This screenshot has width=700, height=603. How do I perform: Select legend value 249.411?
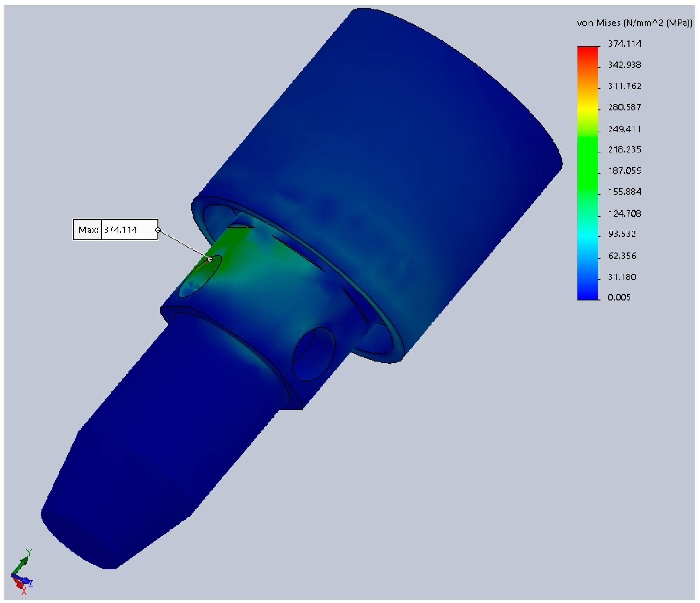tap(624, 129)
